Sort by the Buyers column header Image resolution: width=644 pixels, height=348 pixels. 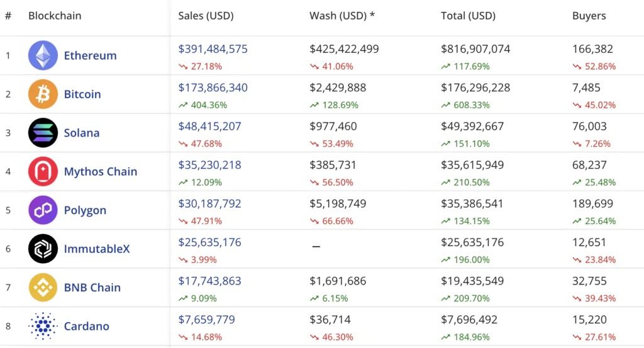[x=589, y=16]
